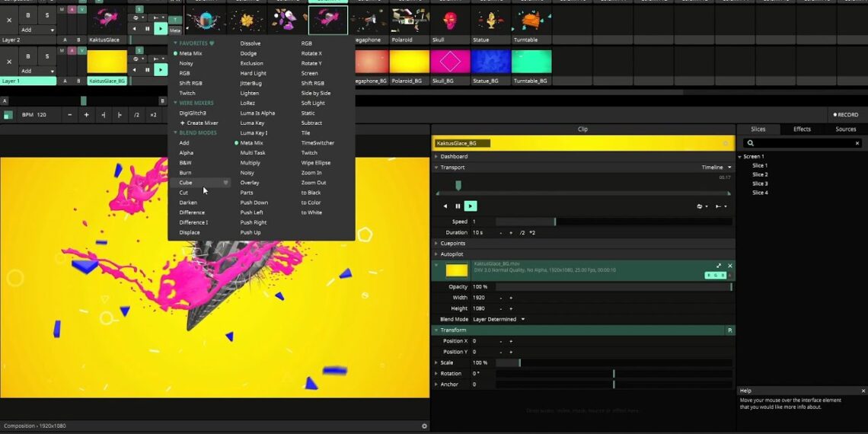868x434 pixels.
Task: Click the composition settings gear below the preview
Action: [424, 426]
